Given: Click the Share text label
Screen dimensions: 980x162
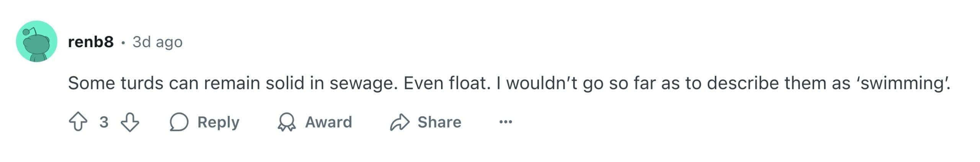Looking at the screenshot, I should tap(439, 122).
